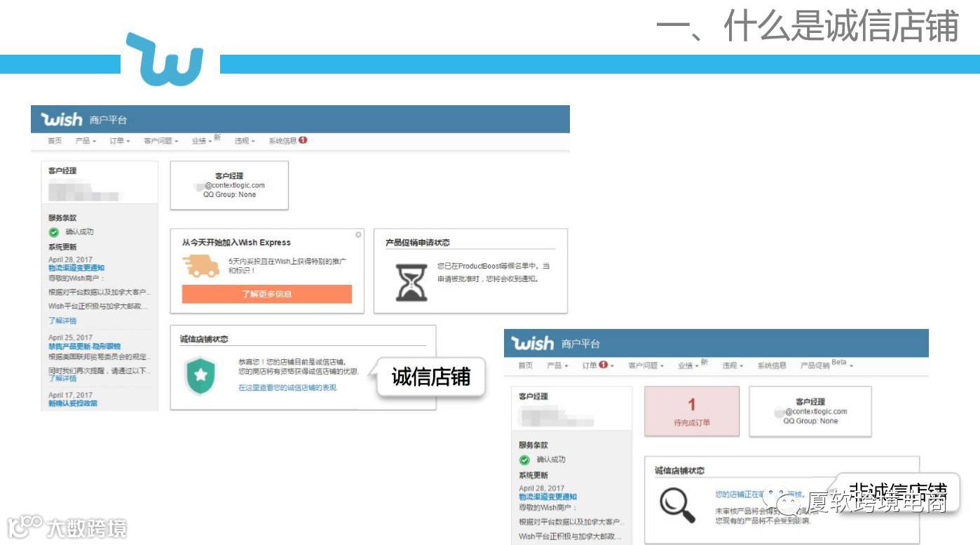Open 物流渠道变更通知 link in the left dashboard
This screenshot has width=980, height=545.
click(x=76, y=268)
